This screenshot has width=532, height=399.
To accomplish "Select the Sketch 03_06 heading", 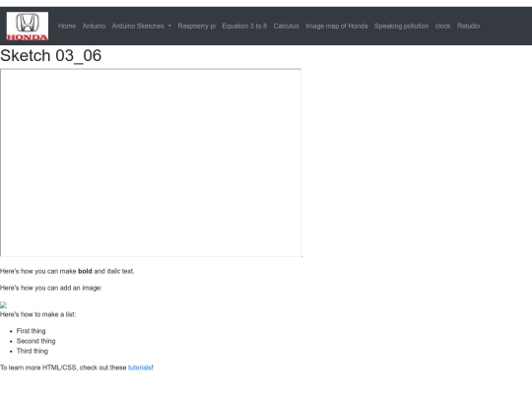I will tap(51, 55).
